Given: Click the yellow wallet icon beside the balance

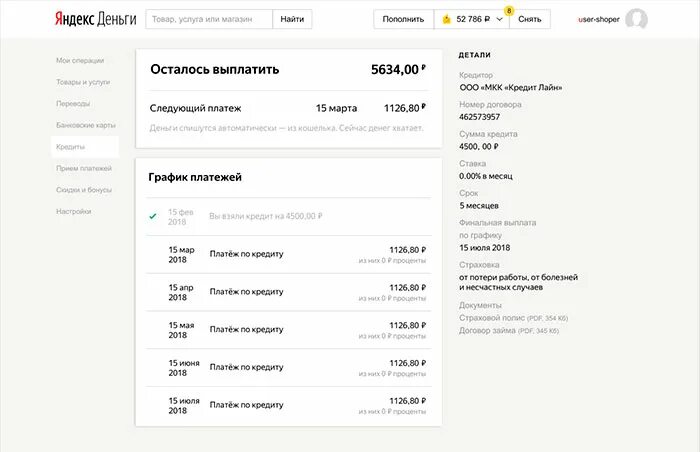Looking at the screenshot, I should click(445, 19).
